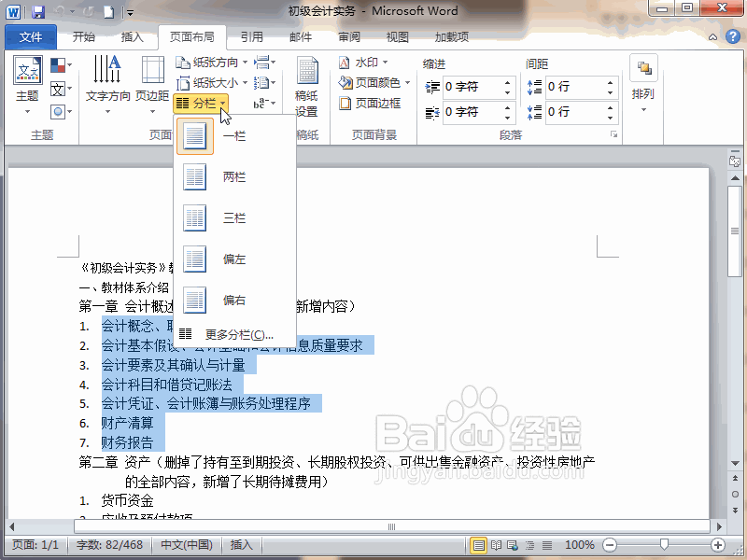Click the word count 字数: 82/468
This screenshot has width=747, height=560.
[x=109, y=545]
